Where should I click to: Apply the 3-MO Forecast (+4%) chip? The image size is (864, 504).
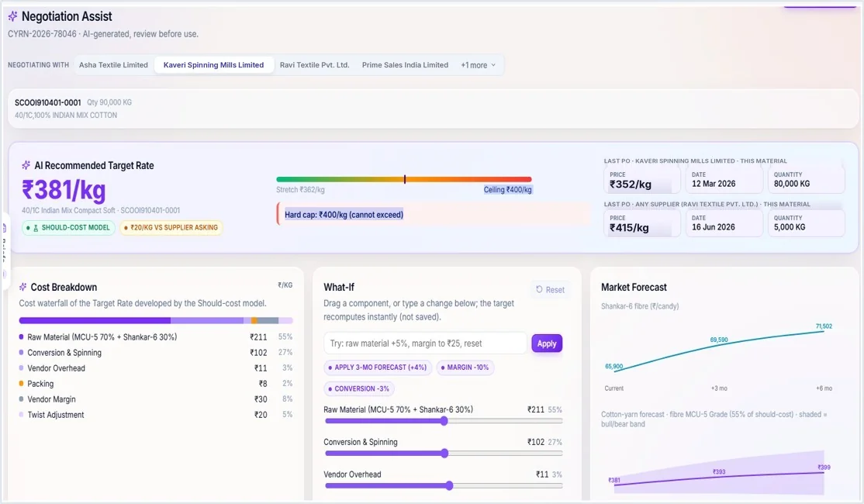(x=378, y=368)
